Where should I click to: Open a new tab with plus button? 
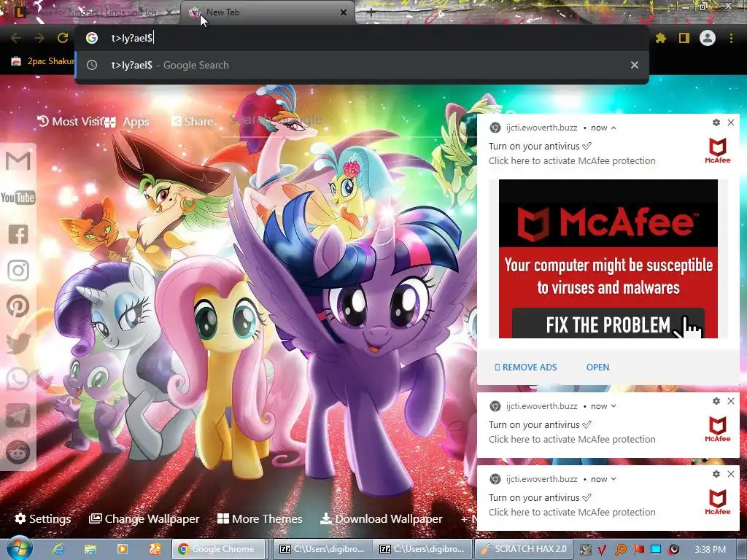click(x=371, y=13)
